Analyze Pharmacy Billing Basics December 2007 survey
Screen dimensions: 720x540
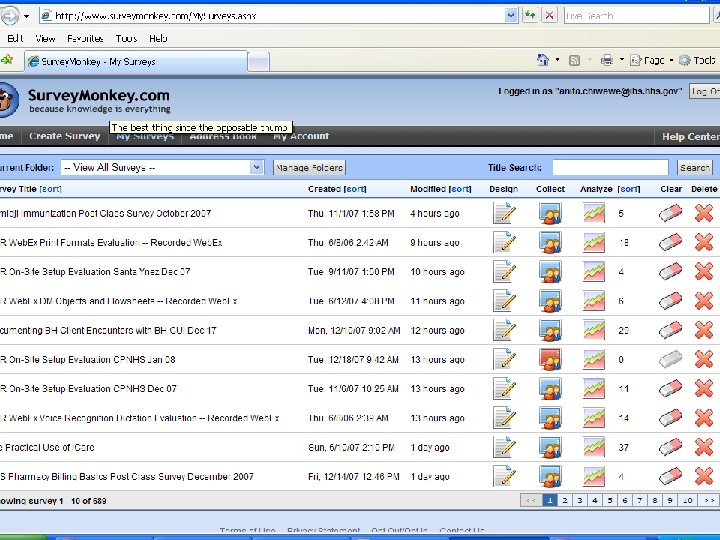pyautogui.click(x=594, y=477)
